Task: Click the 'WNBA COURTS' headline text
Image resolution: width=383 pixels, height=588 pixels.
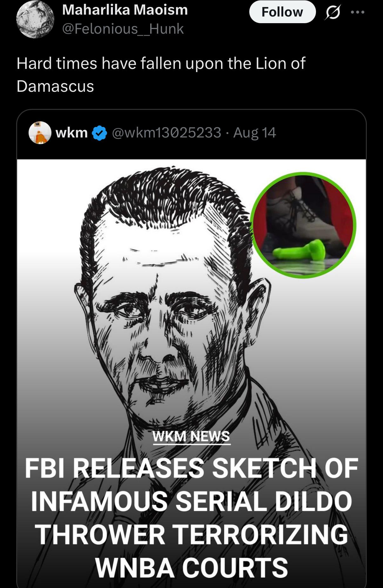Action: 191,567
